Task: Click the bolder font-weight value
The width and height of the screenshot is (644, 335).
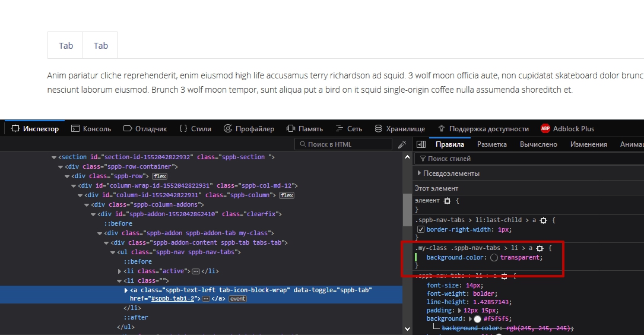Action: [x=484, y=293]
